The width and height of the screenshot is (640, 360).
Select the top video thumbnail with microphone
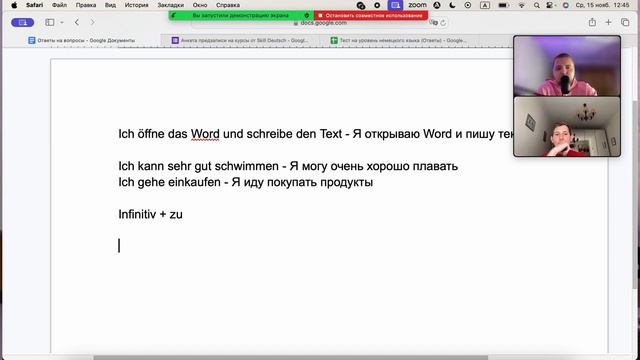click(567, 66)
